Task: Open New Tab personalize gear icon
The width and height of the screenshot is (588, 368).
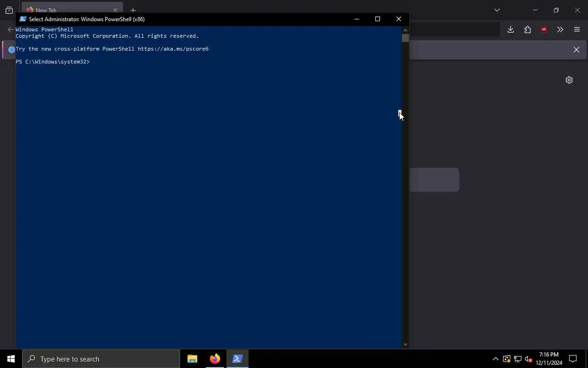Action: (569, 80)
